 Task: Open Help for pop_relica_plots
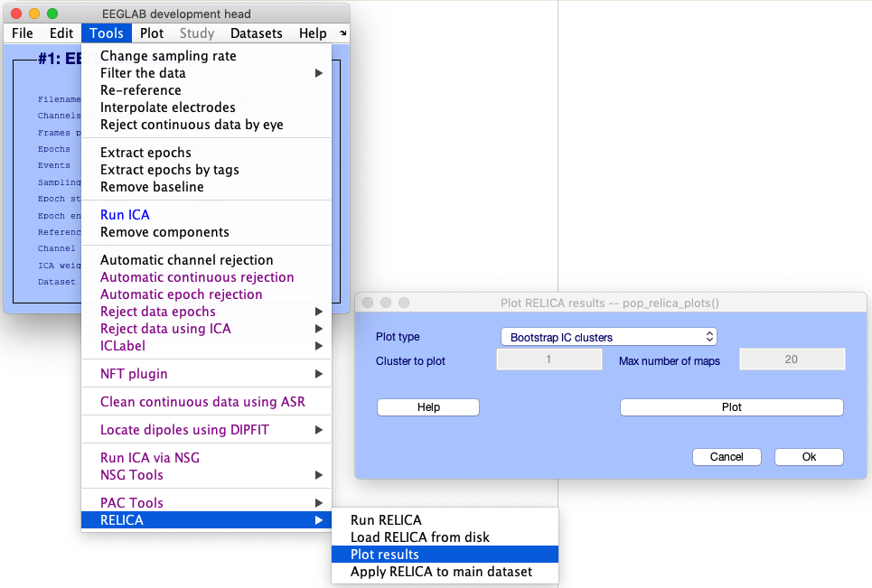click(428, 407)
